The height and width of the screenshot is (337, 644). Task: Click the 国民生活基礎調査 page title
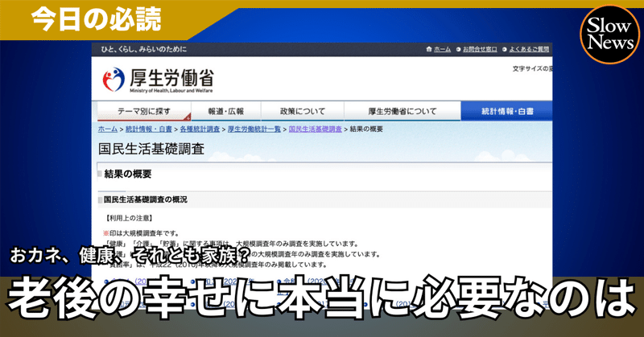(151, 149)
